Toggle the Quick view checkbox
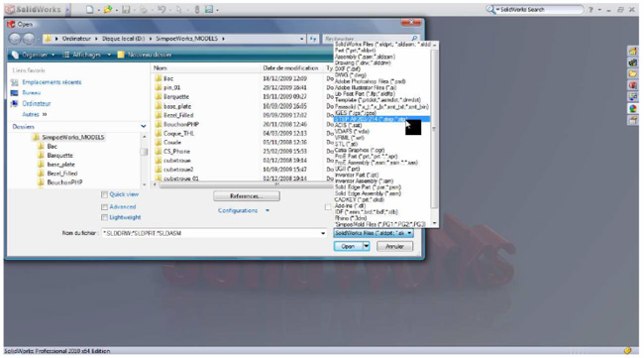The height and width of the screenshot is (358, 644). 104,194
